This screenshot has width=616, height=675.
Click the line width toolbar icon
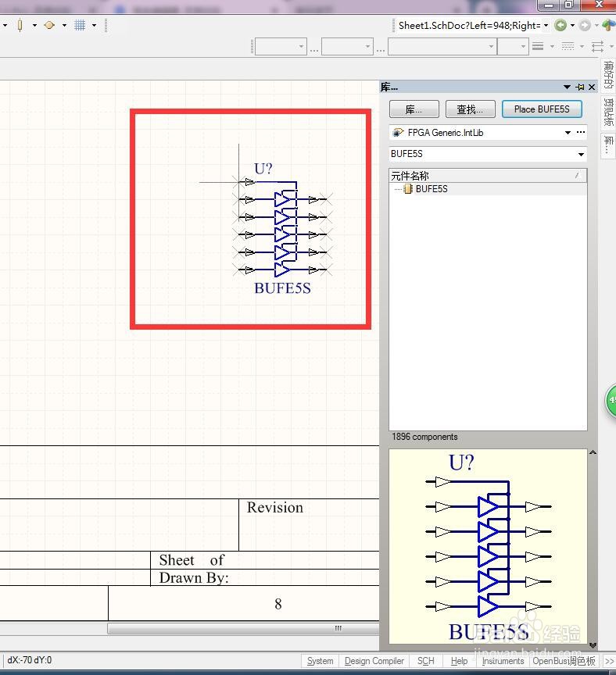coord(538,46)
